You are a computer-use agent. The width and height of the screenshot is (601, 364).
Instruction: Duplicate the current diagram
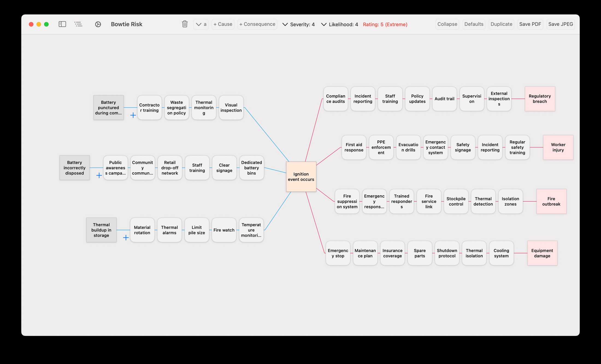[x=501, y=24]
